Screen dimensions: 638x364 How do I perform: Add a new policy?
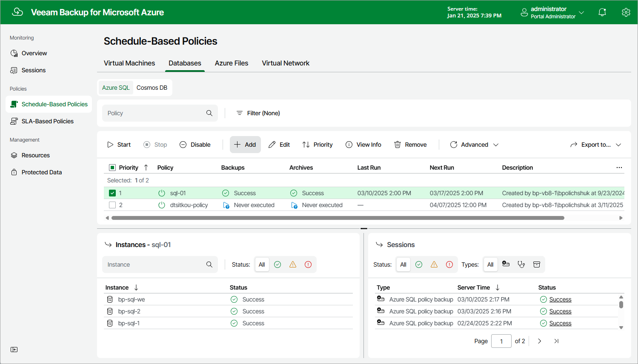pos(245,145)
